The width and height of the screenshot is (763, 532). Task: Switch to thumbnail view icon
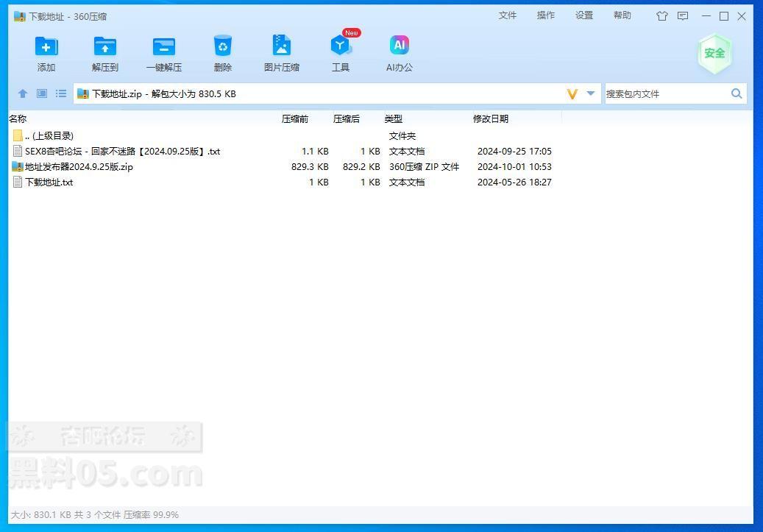click(42, 93)
